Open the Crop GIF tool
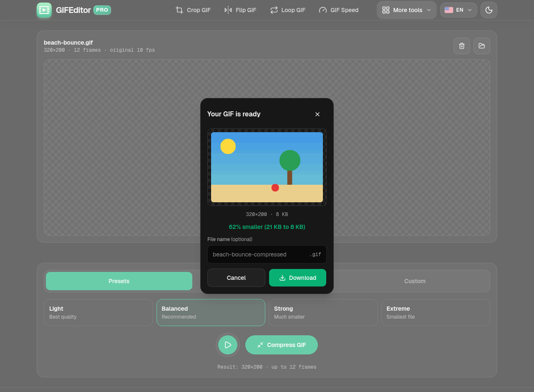 point(193,10)
